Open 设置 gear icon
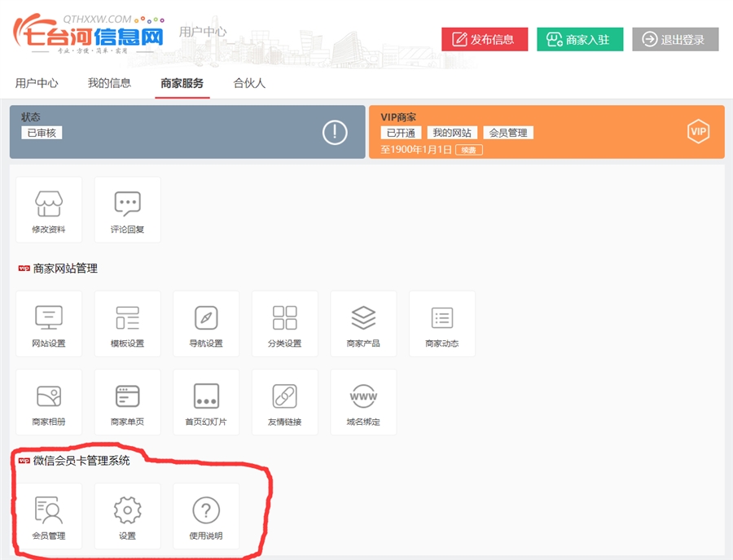 127,510
